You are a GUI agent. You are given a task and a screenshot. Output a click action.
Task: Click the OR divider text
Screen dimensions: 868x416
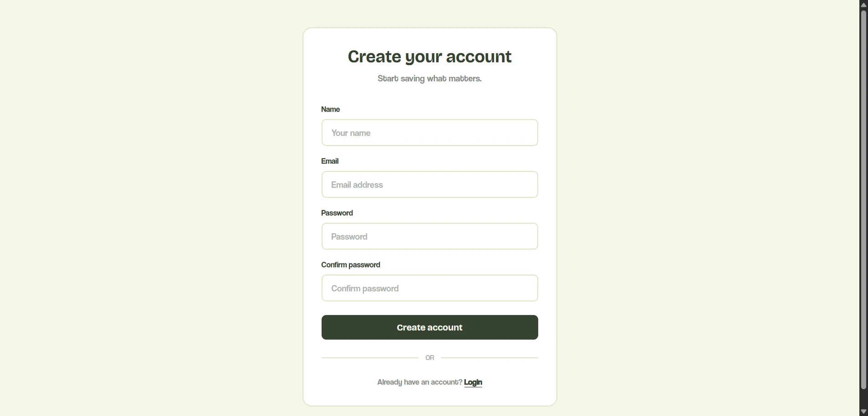point(429,358)
